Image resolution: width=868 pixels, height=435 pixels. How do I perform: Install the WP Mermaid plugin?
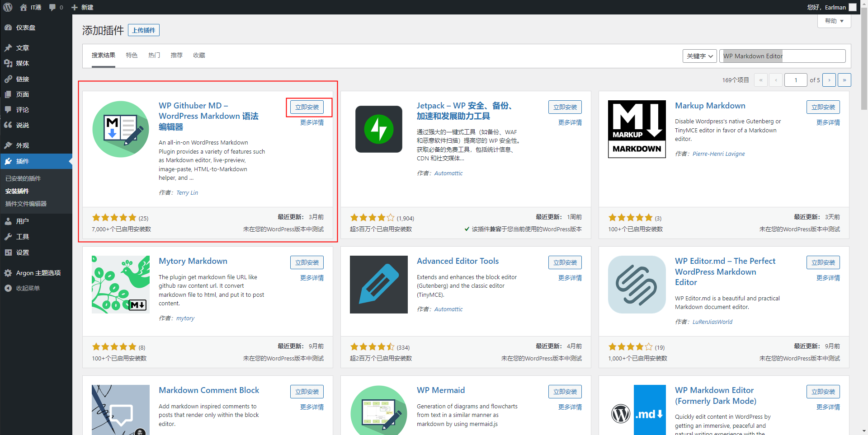pyautogui.click(x=565, y=392)
